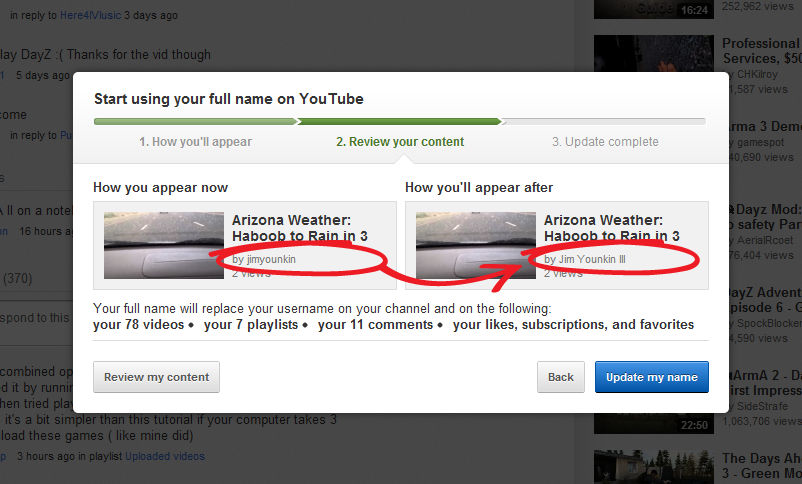Click dialog heading 'Start using your full name on YouTube'
Image resolution: width=802 pixels, height=484 pixels.
(229, 99)
